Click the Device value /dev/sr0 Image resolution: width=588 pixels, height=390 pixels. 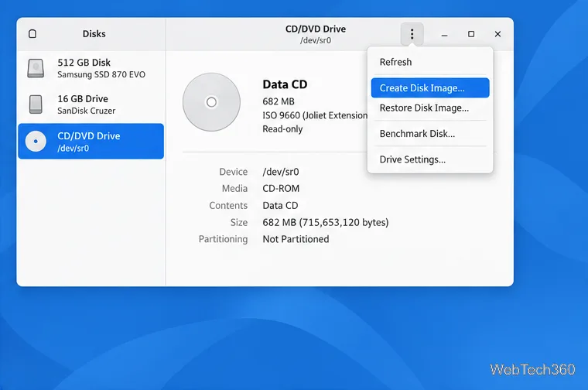[281, 172]
